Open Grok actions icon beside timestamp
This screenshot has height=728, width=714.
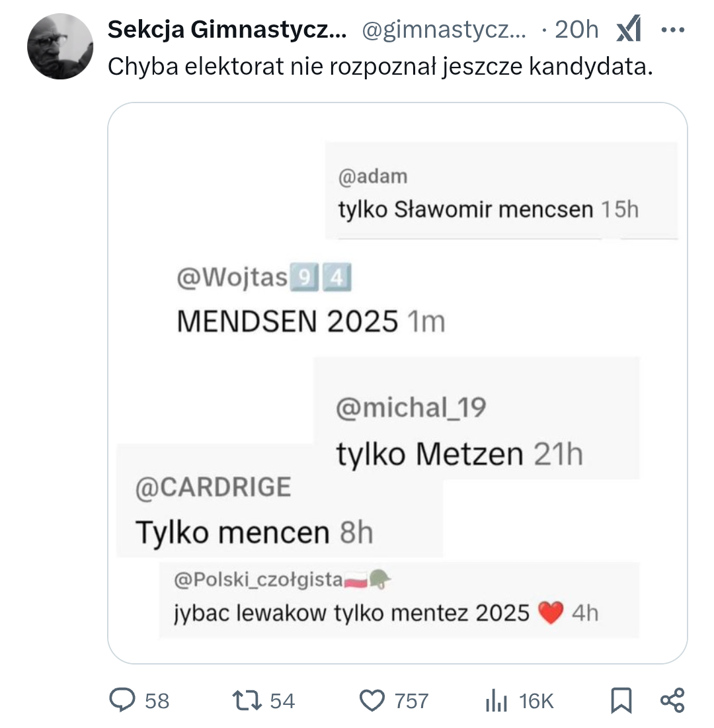629,30
